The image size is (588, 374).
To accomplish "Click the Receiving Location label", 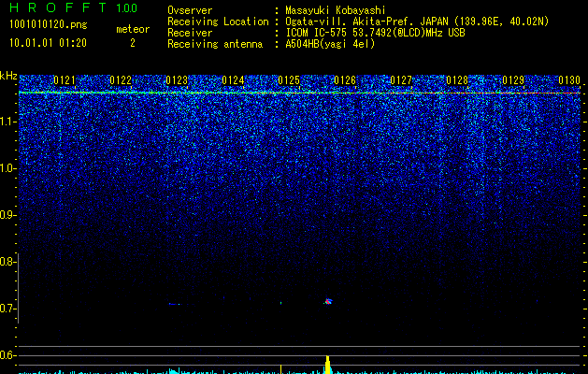I will [x=218, y=22].
